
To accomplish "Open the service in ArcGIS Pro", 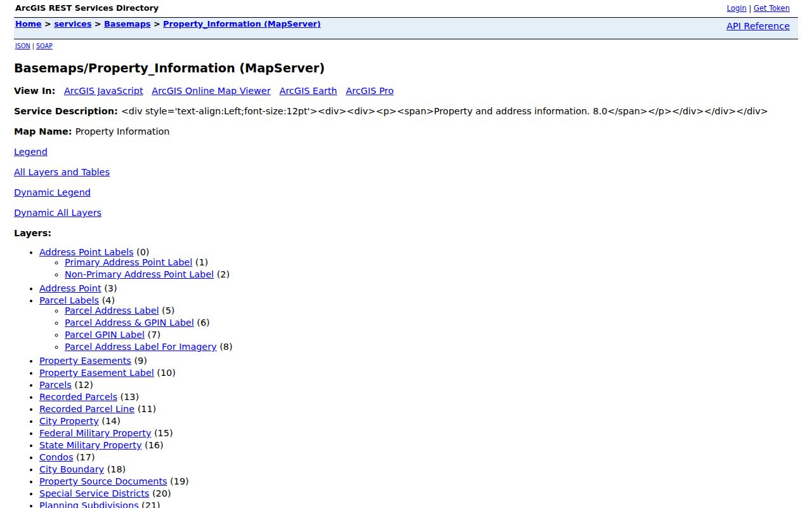I will tap(370, 91).
